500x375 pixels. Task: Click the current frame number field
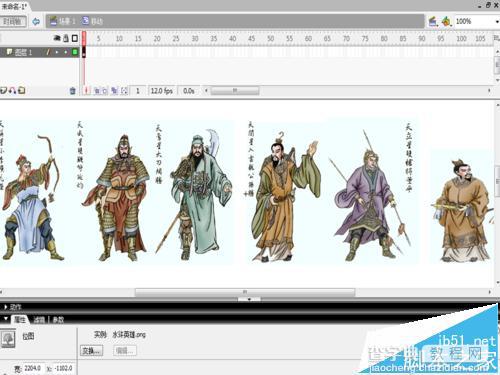138,91
